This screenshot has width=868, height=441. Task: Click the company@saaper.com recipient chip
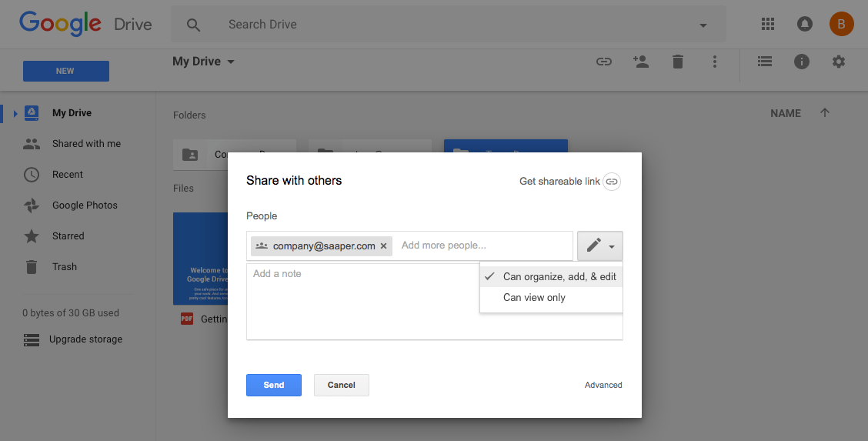pyautogui.click(x=321, y=246)
